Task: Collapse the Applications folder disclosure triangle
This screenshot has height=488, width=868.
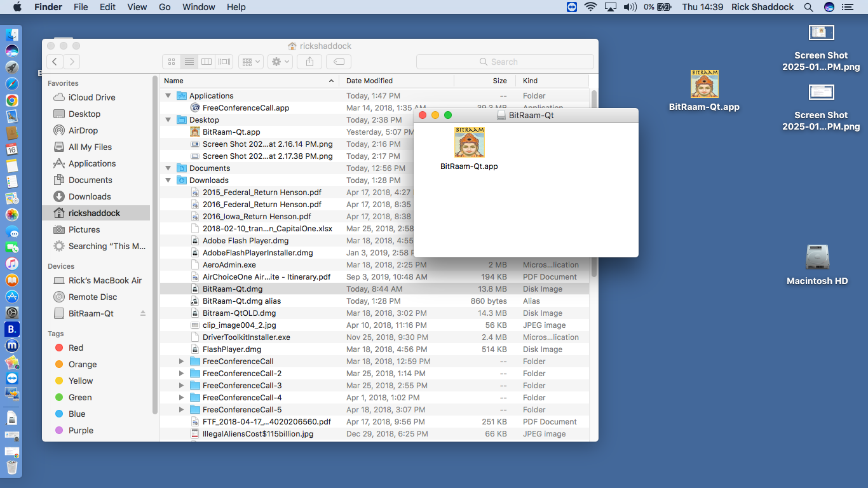Action: [168, 96]
